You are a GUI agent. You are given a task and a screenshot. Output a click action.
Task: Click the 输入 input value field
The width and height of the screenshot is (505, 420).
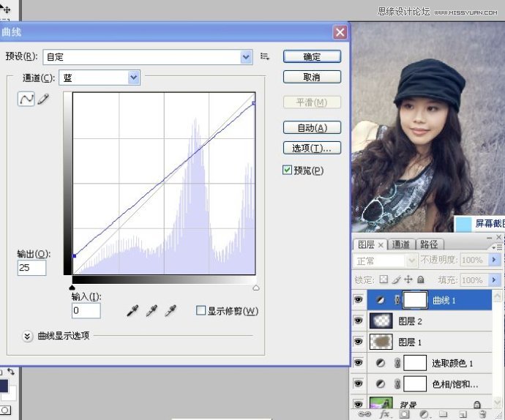[86, 310]
